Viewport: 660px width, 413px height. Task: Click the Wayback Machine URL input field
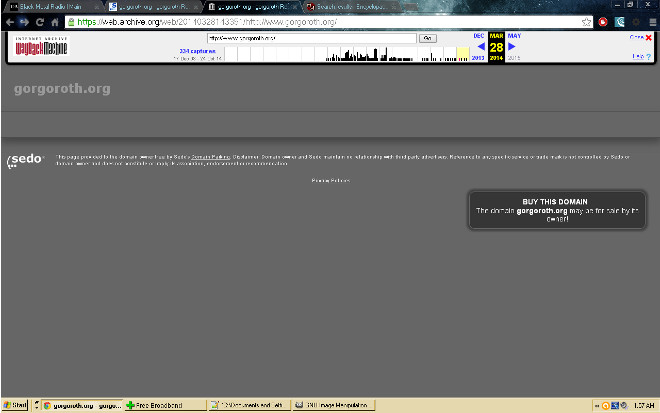[x=311, y=38]
